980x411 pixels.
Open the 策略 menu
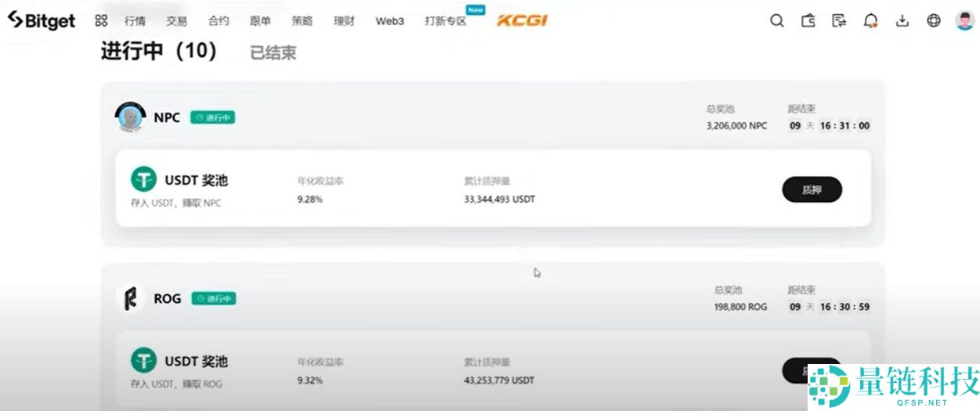click(x=302, y=21)
